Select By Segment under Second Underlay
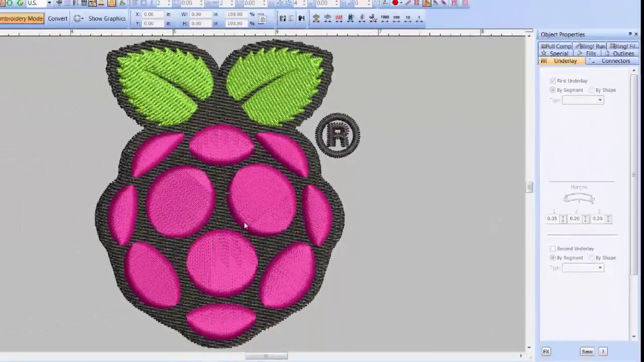Image resolution: width=644 pixels, height=362 pixels. pos(552,258)
